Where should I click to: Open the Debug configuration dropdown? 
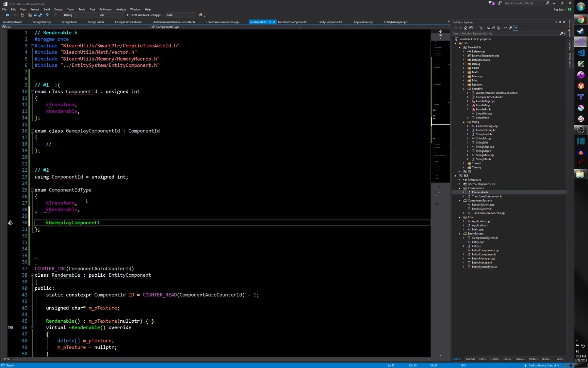[x=80, y=15]
